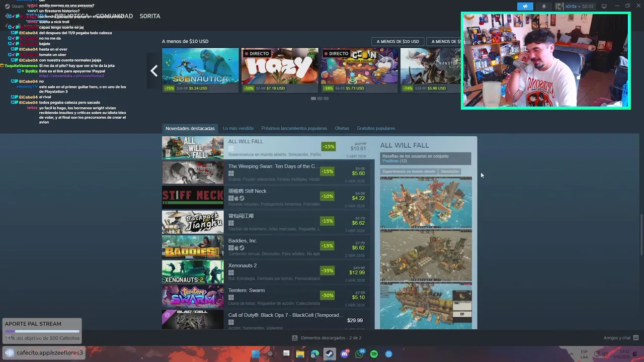Select the ALL WILL FALL list row
Image resolution: width=644 pixels, height=362 pixels.
coord(269,148)
